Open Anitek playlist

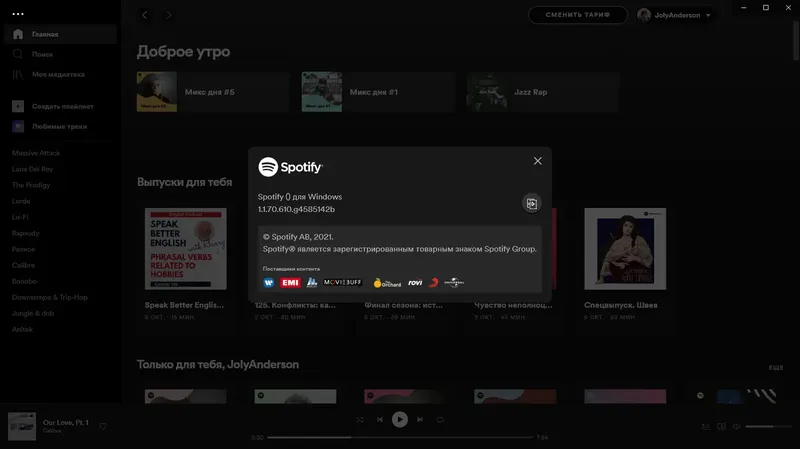(x=22, y=330)
